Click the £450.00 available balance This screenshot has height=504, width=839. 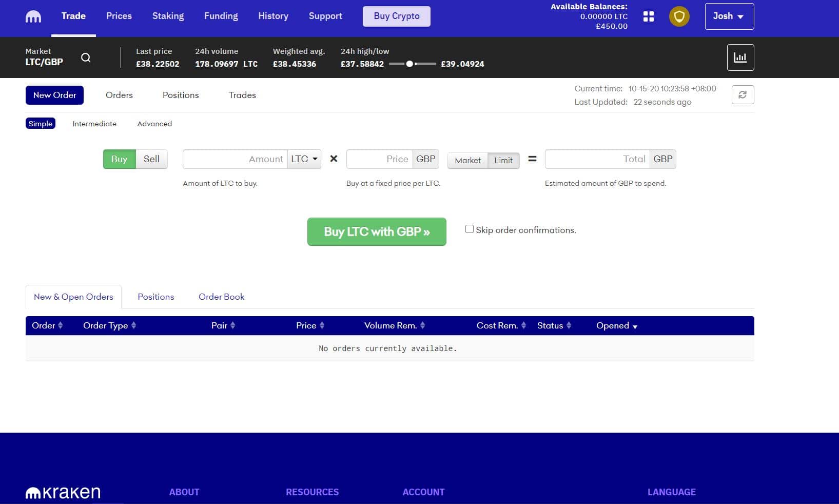612,26
